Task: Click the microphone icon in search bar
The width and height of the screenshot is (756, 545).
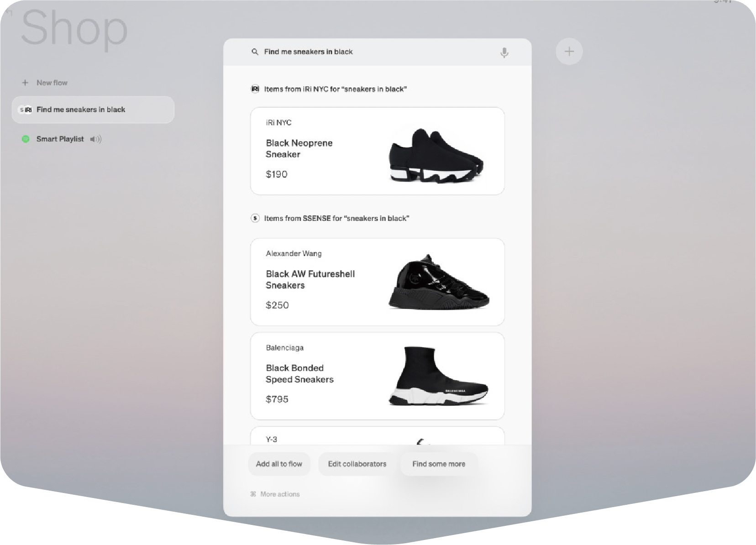Action: (504, 52)
